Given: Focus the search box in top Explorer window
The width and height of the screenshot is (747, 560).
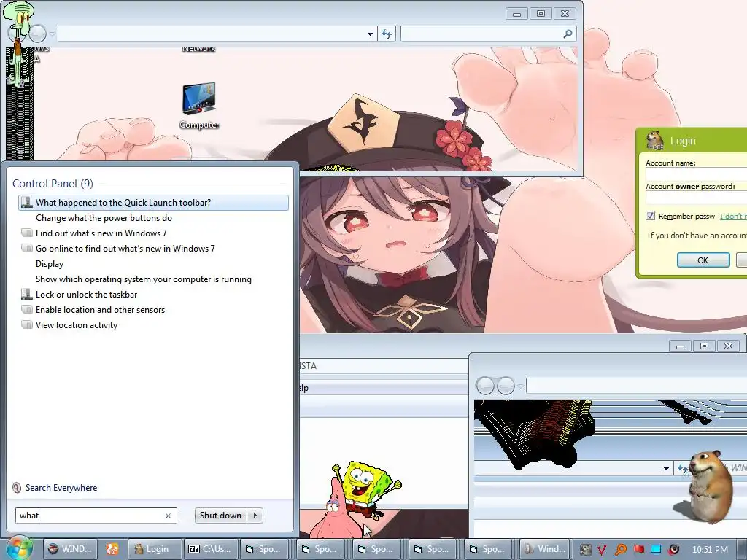Looking at the screenshot, I should point(481,34).
